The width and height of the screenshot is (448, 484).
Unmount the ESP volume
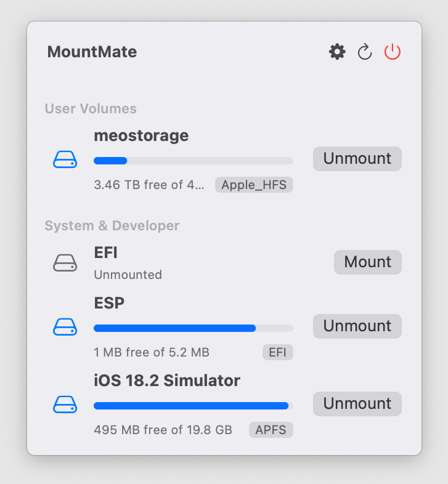(357, 326)
